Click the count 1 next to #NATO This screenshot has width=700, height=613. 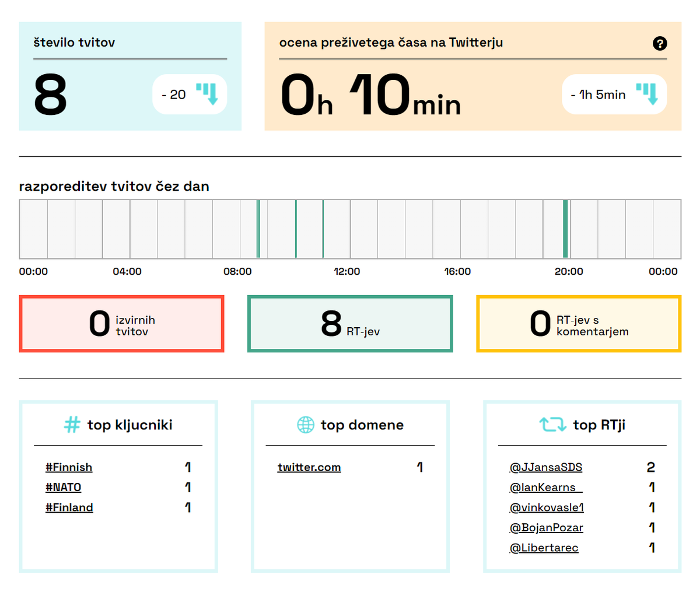(188, 487)
